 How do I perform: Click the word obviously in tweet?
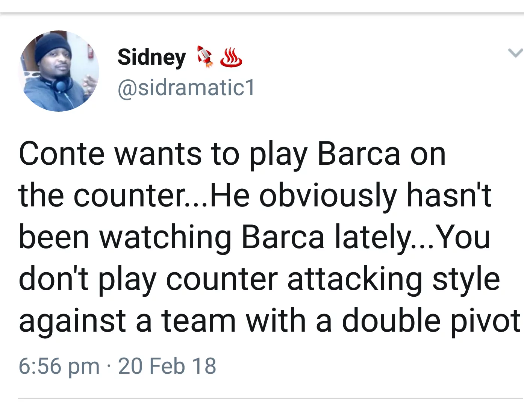(x=328, y=196)
